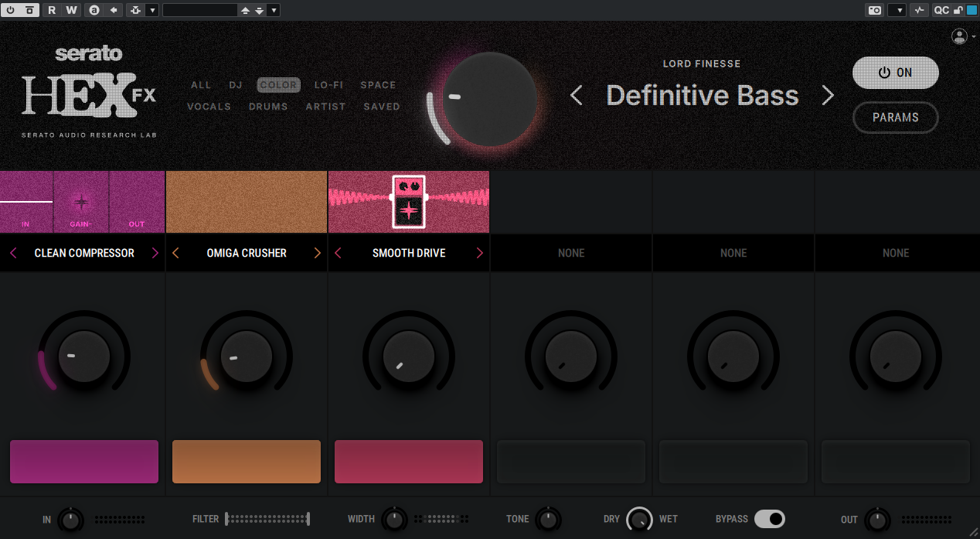Select the DJ category tab
980x539 pixels.
pyautogui.click(x=236, y=85)
